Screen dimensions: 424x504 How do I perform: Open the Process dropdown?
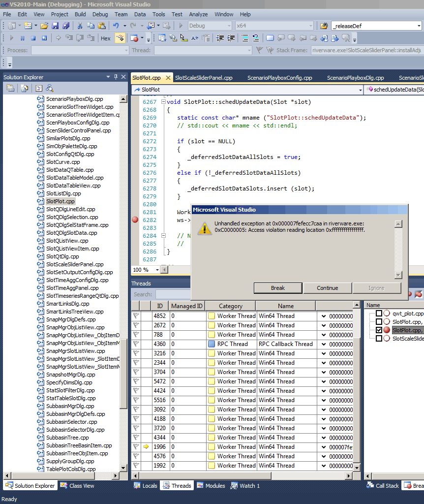pyautogui.click(x=80, y=50)
